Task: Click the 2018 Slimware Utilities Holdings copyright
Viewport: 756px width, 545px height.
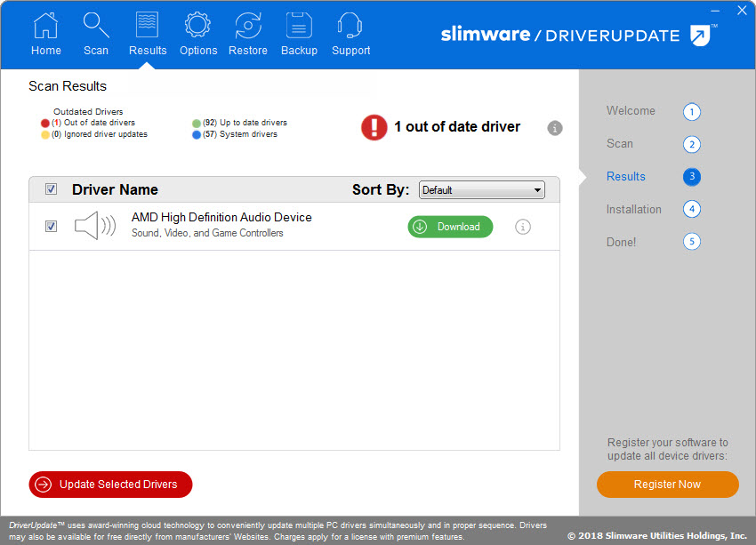Action: pyautogui.click(x=657, y=536)
